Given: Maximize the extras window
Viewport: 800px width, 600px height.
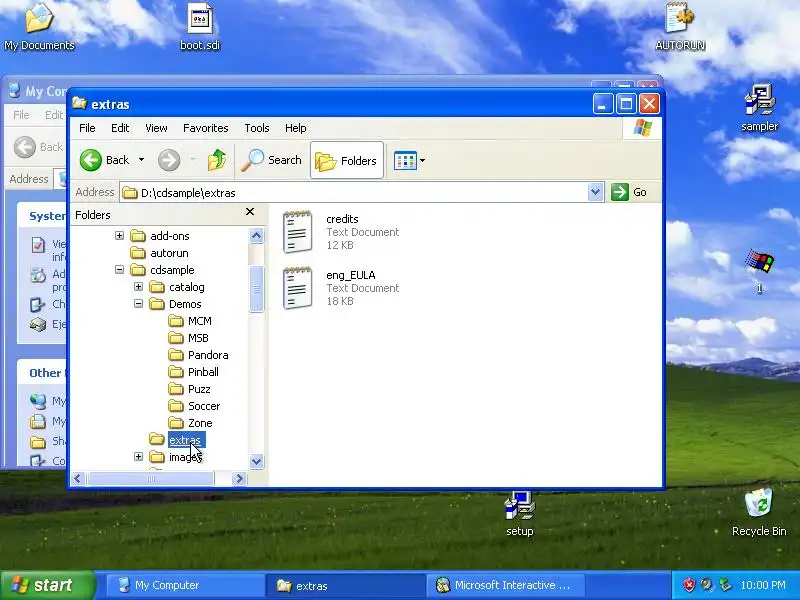Looking at the screenshot, I should [x=626, y=104].
